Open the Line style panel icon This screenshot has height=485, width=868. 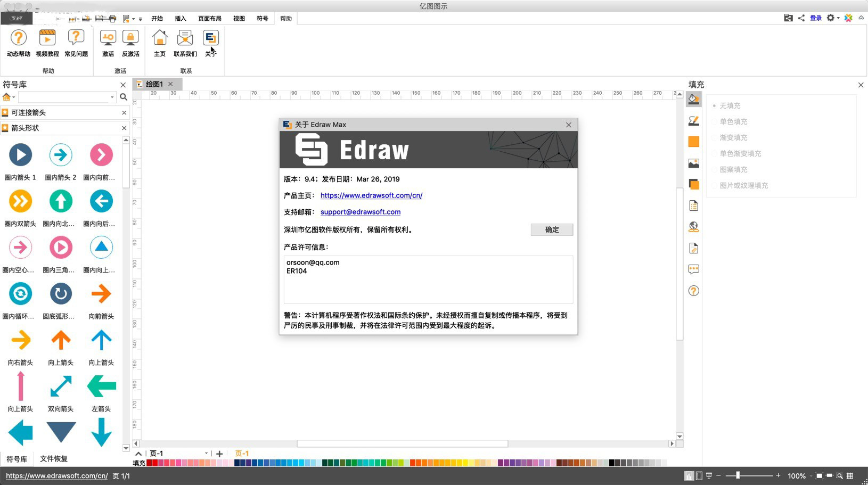pyautogui.click(x=693, y=121)
